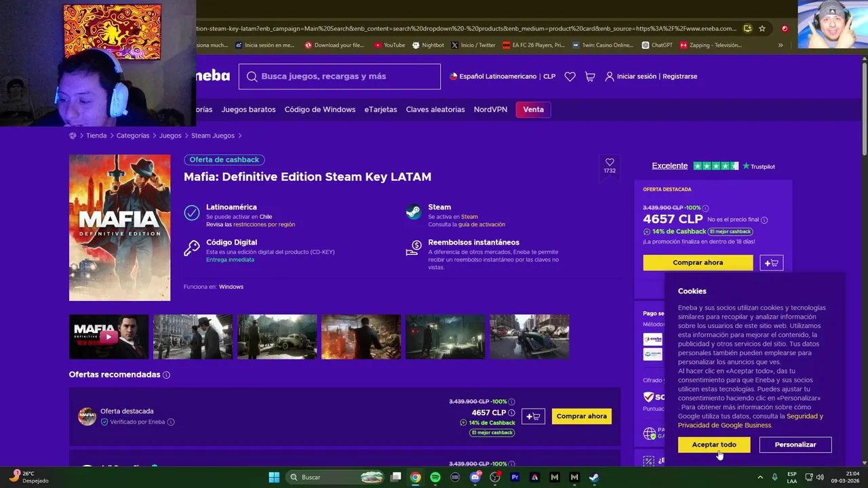Go to Tienda breadcrumb

(x=96, y=136)
